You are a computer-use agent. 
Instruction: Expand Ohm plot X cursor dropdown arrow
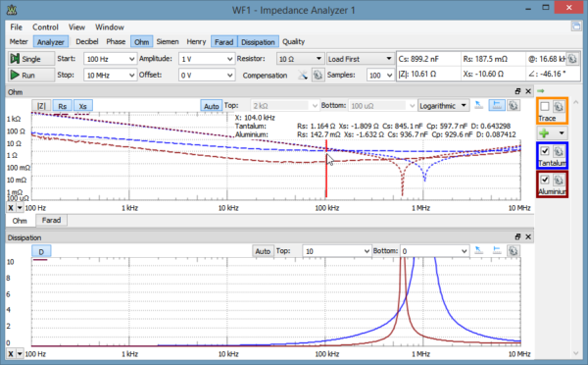(x=20, y=208)
